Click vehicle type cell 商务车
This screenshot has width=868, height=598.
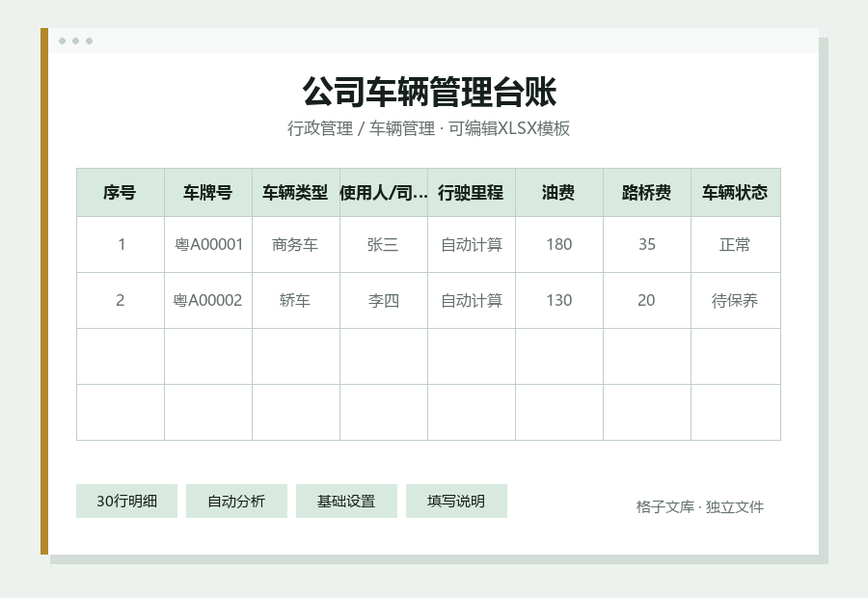pyautogui.click(x=296, y=244)
